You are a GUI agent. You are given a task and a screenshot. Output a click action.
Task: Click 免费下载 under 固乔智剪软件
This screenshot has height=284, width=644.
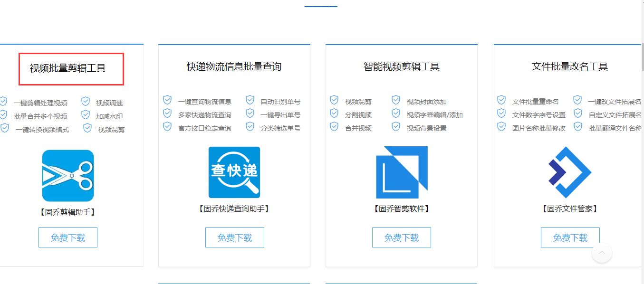click(402, 237)
